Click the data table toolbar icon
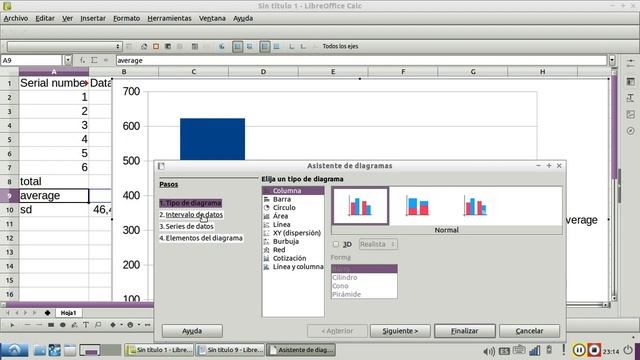The image size is (640, 360). click(195, 47)
